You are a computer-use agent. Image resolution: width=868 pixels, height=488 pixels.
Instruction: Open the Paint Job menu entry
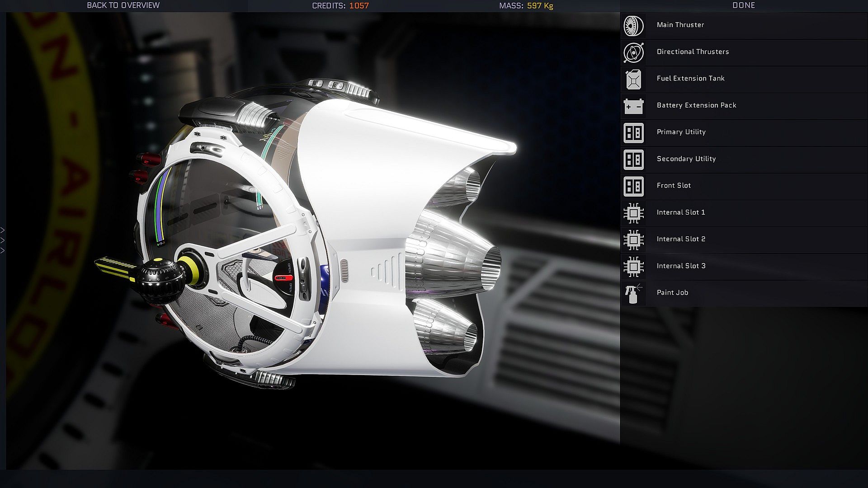point(672,293)
